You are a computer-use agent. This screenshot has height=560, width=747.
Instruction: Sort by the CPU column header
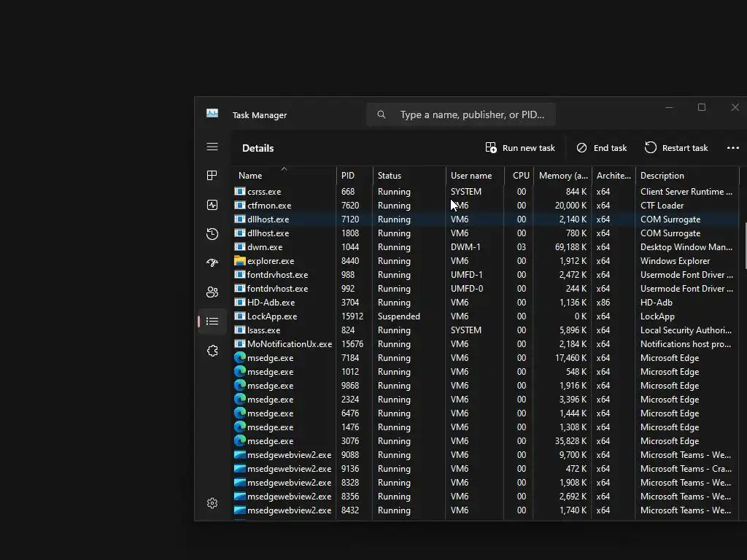click(x=519, y=175)
